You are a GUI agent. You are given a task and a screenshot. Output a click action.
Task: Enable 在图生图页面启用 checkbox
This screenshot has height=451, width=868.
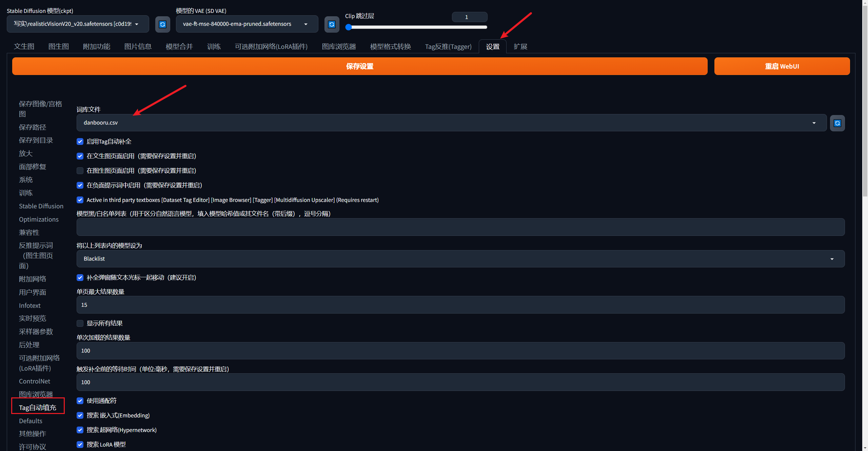80,171
